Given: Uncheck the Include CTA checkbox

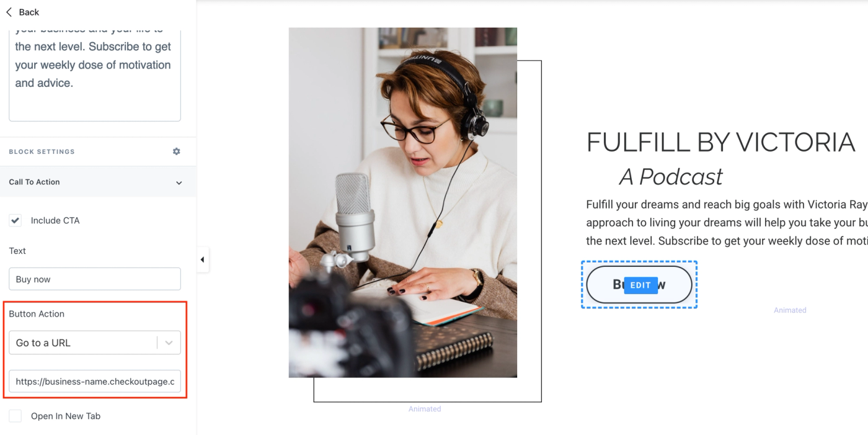Looking at the screenshot, I should 15,220.
